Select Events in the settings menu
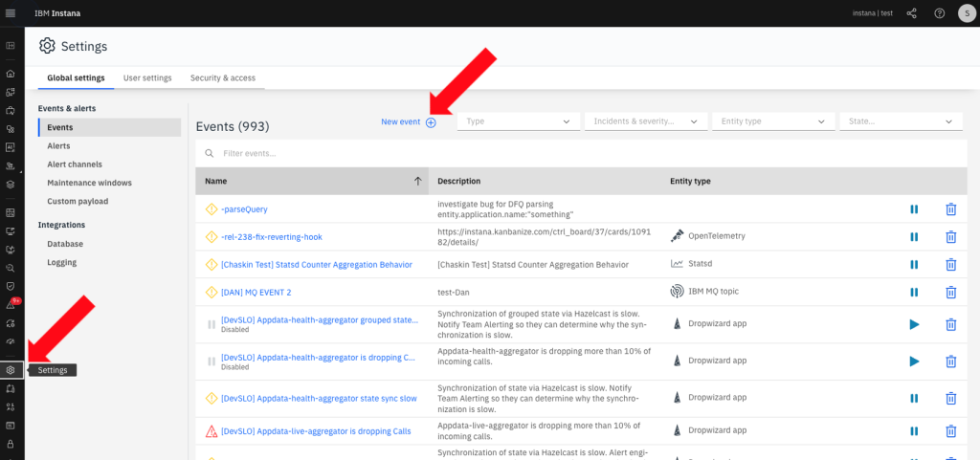This screenshot has width=980, height=460. pos(109,127)
